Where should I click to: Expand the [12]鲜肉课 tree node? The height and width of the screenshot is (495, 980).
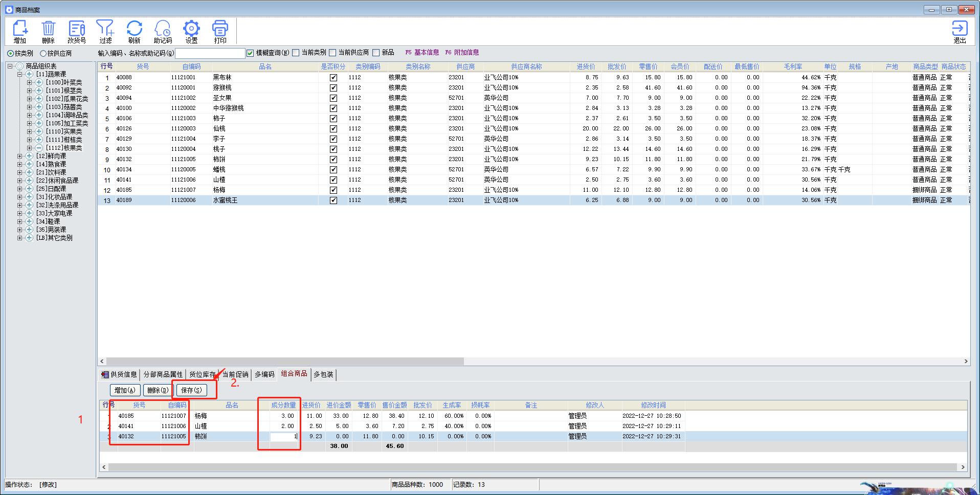pos(20,156)
